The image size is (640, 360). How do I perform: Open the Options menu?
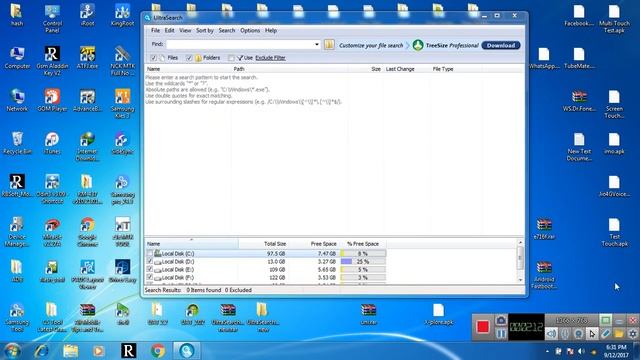coord(250,31)
